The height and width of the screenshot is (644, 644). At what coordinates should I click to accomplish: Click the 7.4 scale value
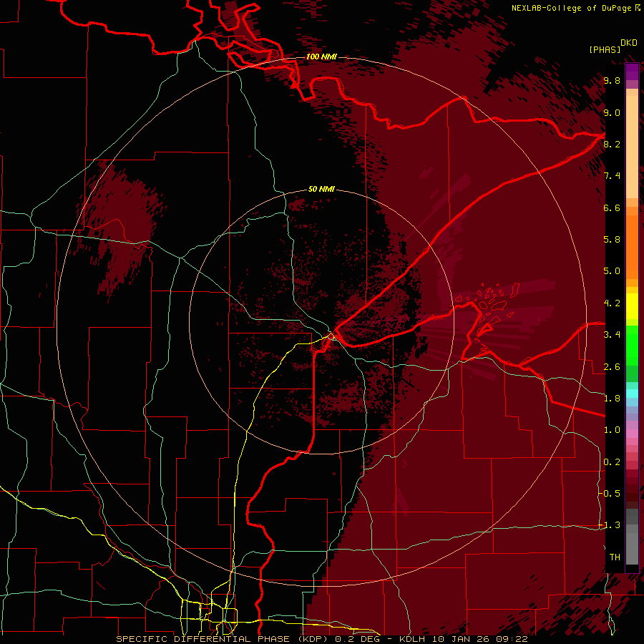[612, 176]
